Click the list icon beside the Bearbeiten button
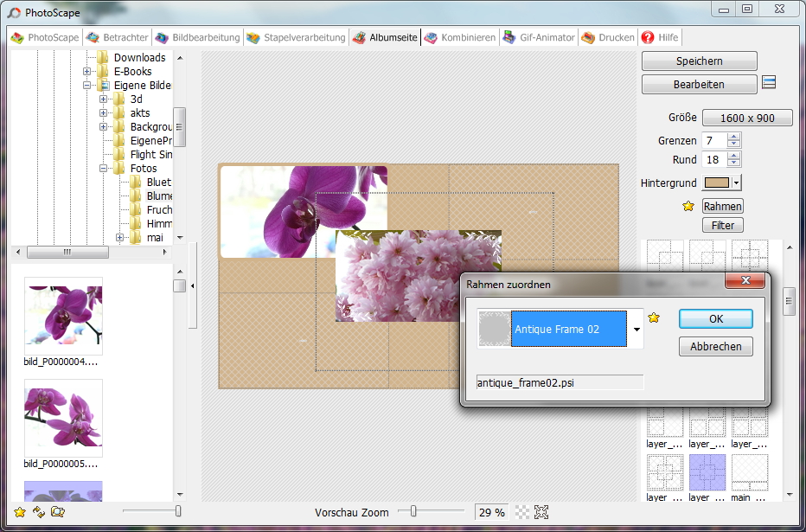The width and height of the screenshot is (806, 532). (x=769, y=83)
